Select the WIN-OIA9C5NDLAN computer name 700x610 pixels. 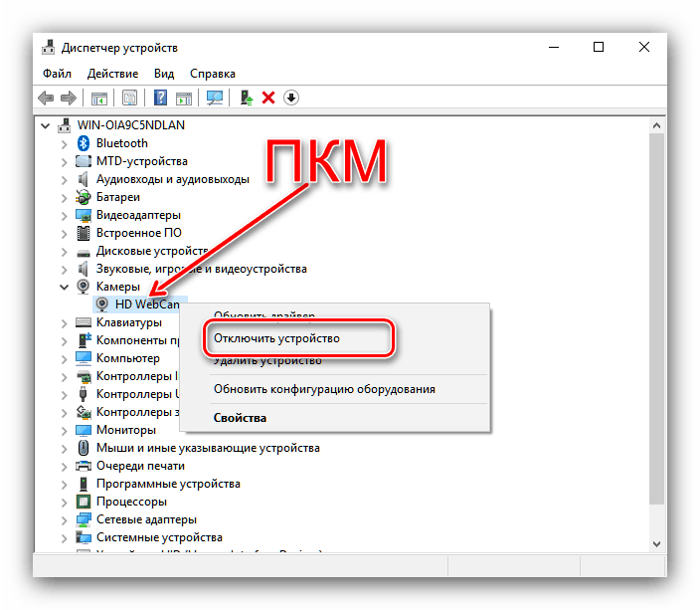(131, 125)
